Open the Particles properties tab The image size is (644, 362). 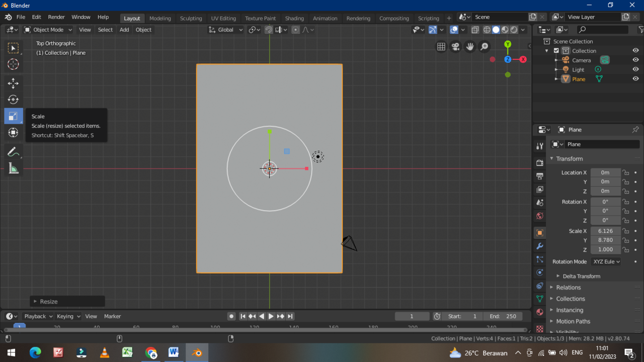click(540, 259)
